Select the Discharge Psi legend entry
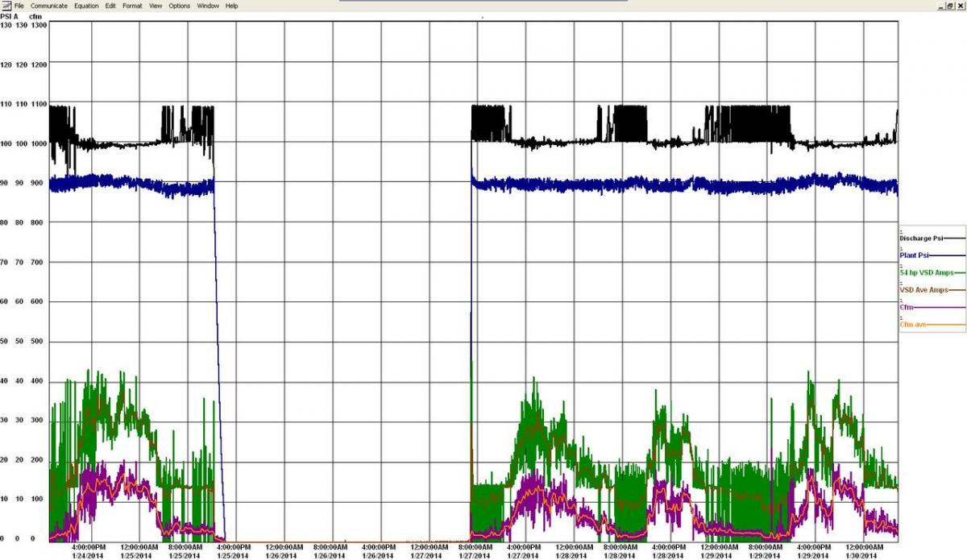The image size is (967, 560). 933,239
